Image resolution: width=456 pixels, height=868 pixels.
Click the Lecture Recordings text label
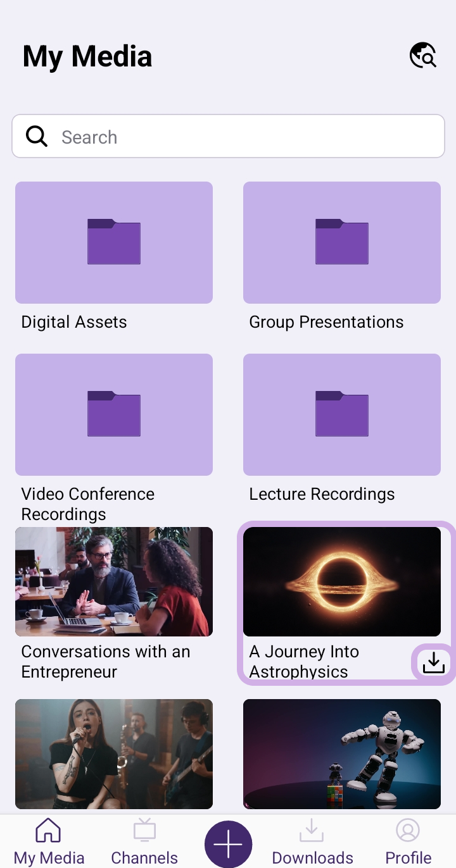[x=322, y=494]
